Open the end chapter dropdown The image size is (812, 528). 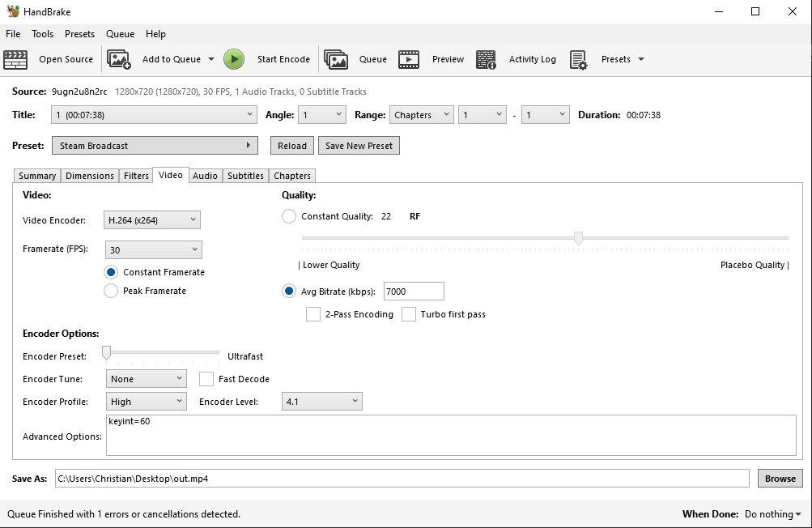pyautogui.click(x=546, y=114)
